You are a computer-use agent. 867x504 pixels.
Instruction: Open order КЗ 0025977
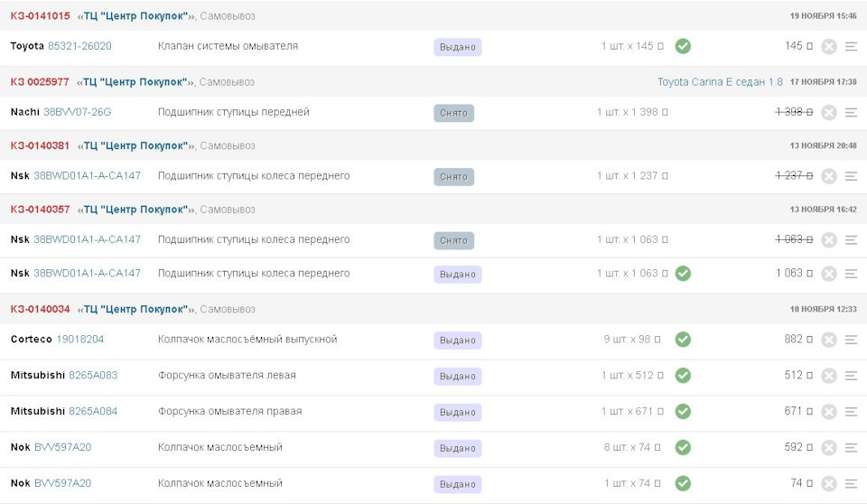(x=40, y=82)
